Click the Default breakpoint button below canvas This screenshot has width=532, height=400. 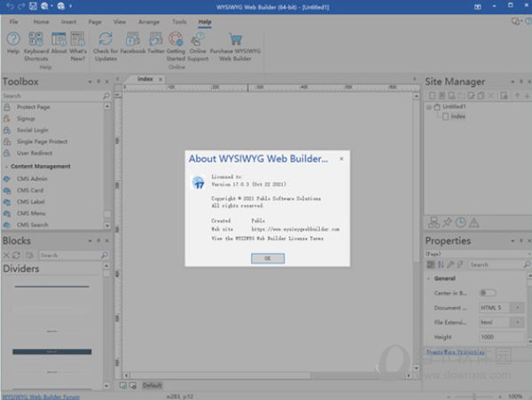click(x=152, y=386)
